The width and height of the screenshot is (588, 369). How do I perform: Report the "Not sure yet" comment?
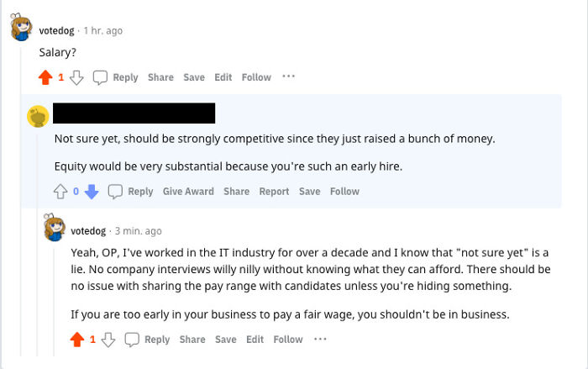point(274,192)
